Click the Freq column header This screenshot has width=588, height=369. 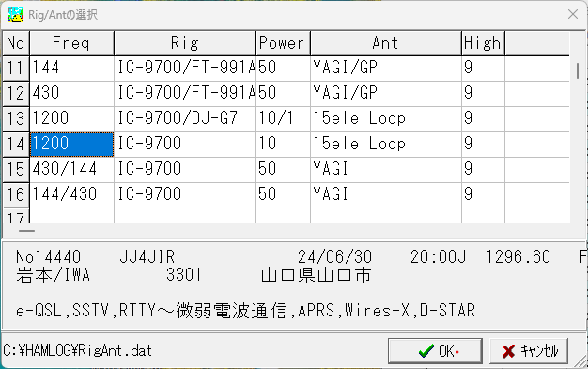[71, 43]
